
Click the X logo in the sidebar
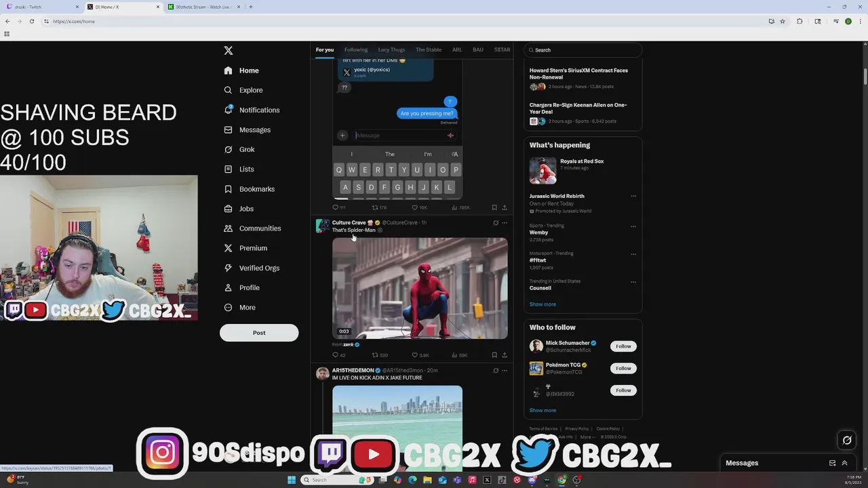click(x=229, y=50)
